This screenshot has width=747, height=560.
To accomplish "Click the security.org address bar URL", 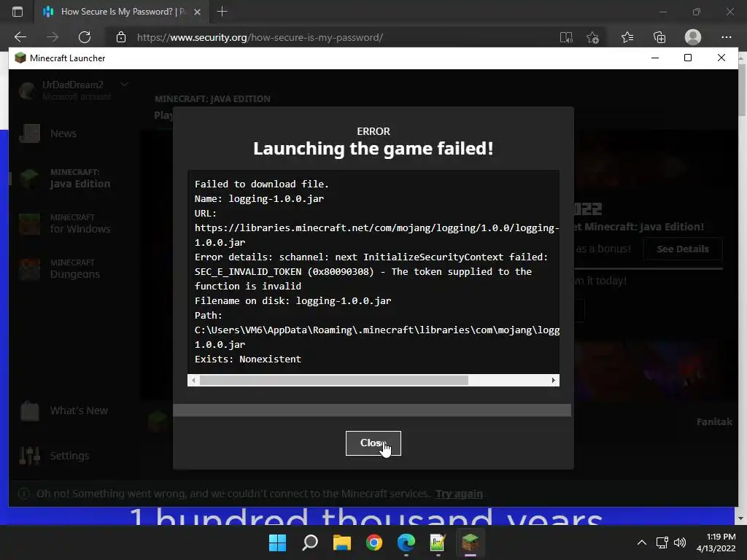I will point(260,37).
